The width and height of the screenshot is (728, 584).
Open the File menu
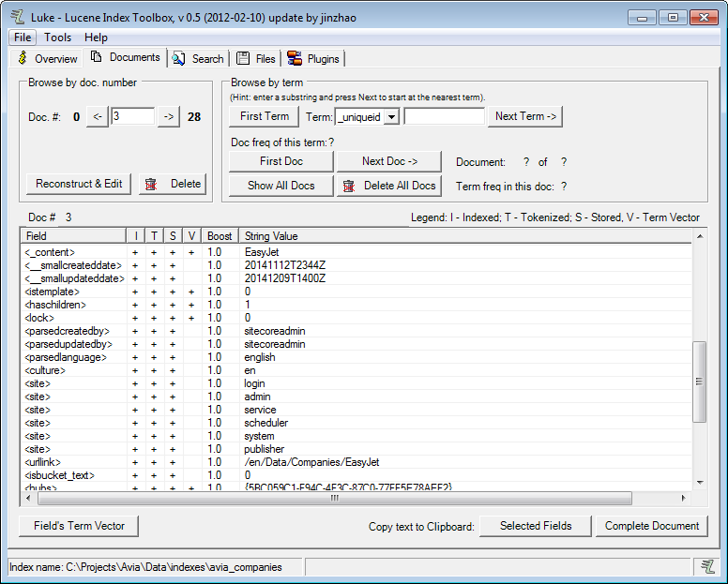pyautogui.click(x=23, y=37)
